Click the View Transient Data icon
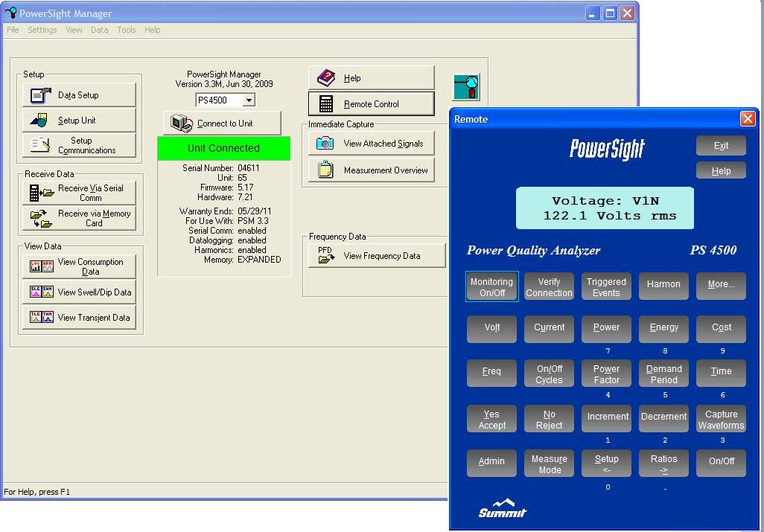Screen dimensions: 764x532 coord(42,317)
